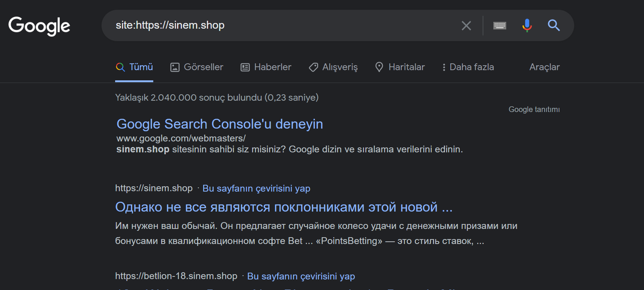Screen dimensions: 644x290
Task: Translate the betlion-18.sinem.shop result page
Action: click(x=301, y=276)
